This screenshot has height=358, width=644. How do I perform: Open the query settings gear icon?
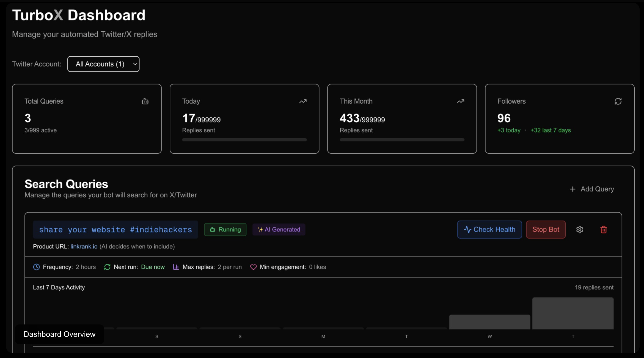click(580, 229)
